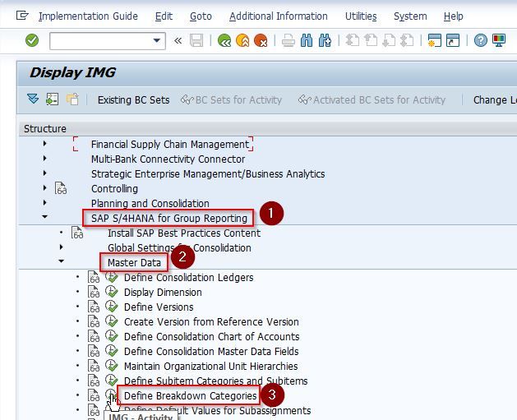Viewport: 517px width, 420px height.
Task: Expand Global Settings for Consolidation node
Action: point(62,247)
